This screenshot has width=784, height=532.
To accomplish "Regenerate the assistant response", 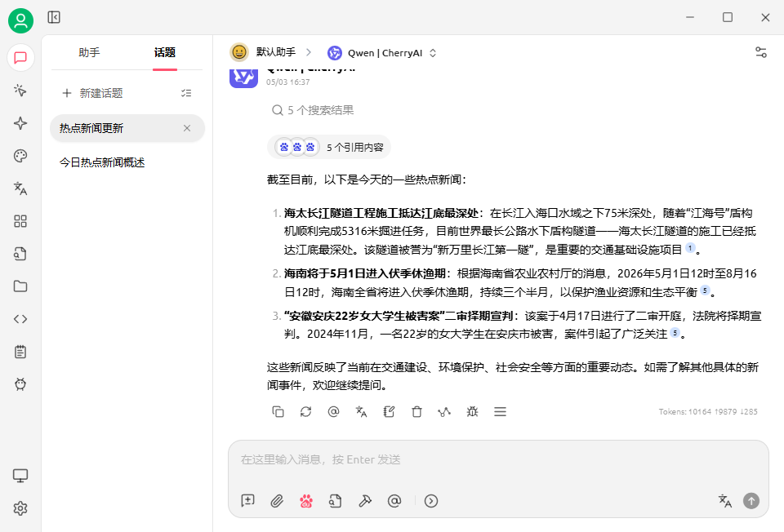I will 305,411.
